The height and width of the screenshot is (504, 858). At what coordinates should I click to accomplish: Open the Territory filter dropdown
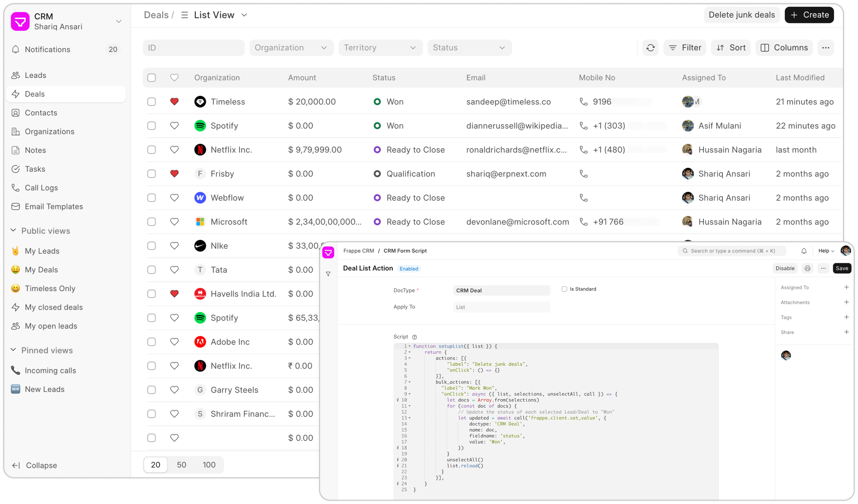(x=380, y=47)
